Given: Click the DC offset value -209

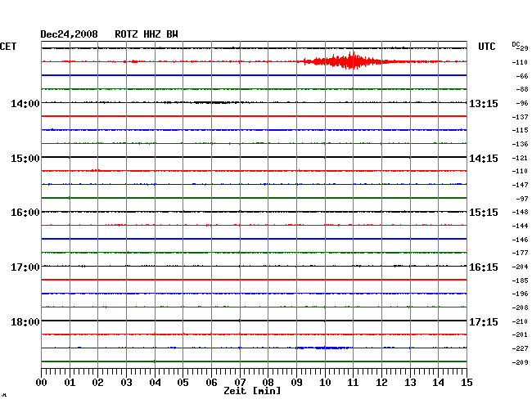Looking at the screenshot, I should click(520, 362).
